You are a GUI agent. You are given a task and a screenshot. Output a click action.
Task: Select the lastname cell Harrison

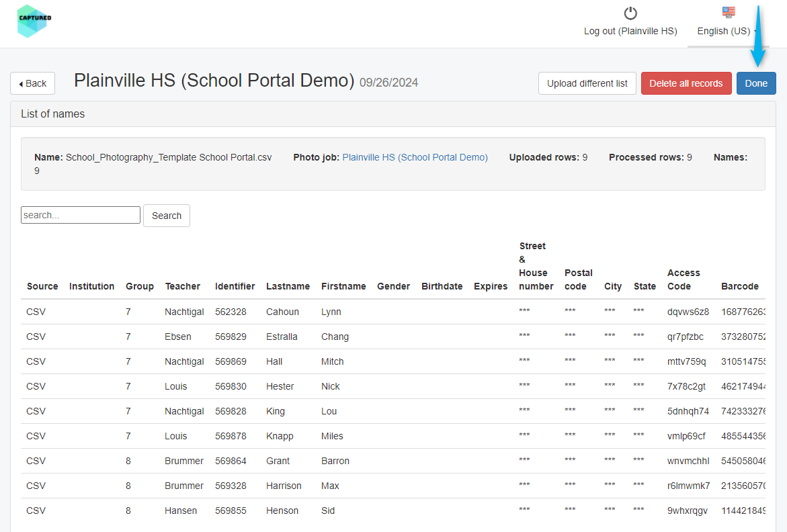click(x=284, y=486)
